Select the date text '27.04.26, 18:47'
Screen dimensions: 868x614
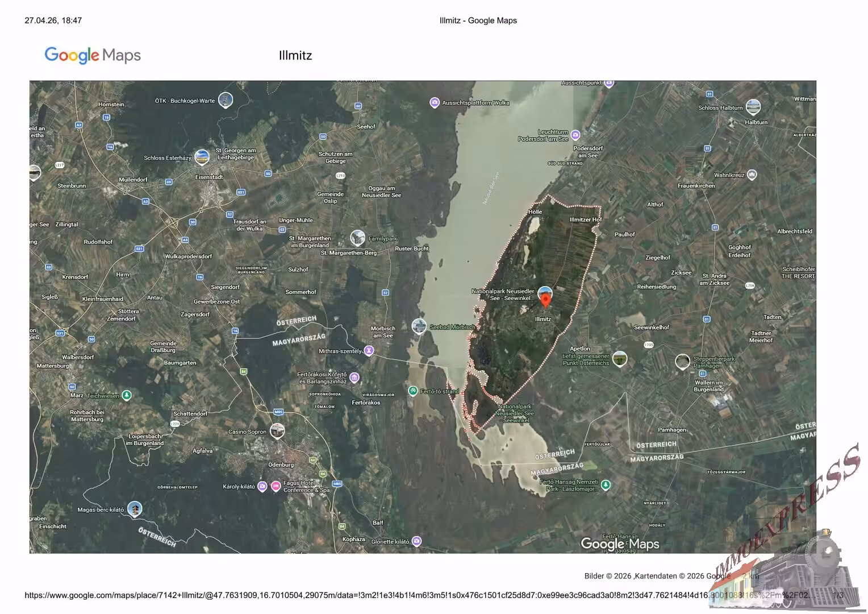(x=53, y=20)
